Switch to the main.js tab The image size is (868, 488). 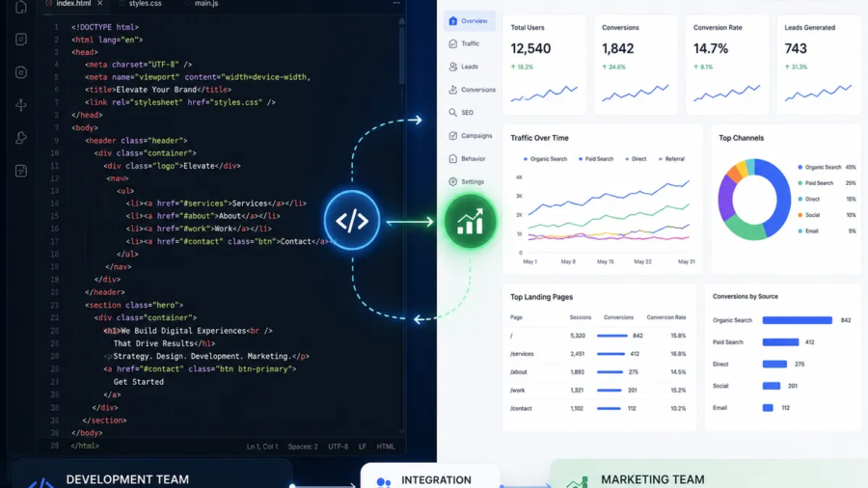pos(205,3)
